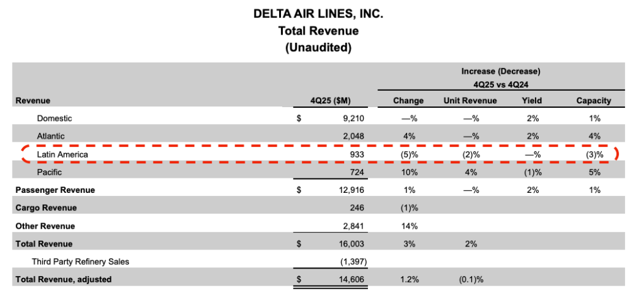Screen dimensions: 644x300
Task: Click the "Capacity" column header
Action: coord(595,100)
